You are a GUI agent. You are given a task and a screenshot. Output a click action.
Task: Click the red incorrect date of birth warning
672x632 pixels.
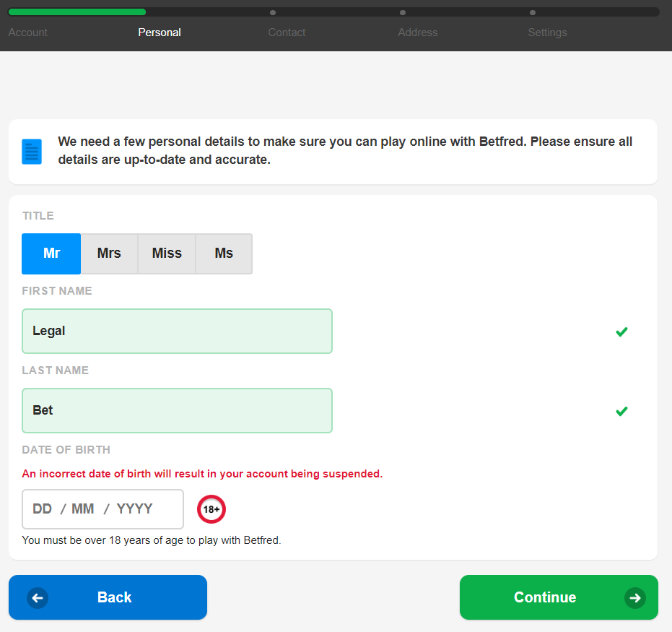click(202, 474)
